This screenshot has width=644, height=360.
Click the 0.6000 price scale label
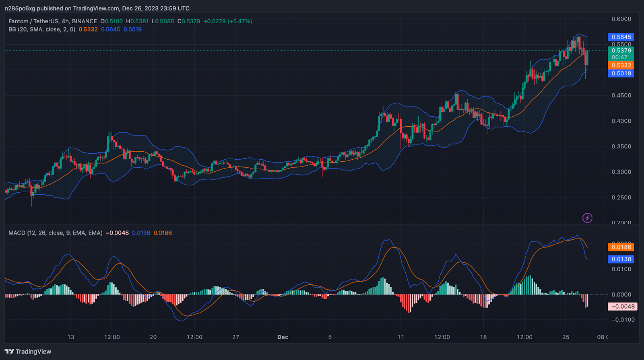pos(621,19)
